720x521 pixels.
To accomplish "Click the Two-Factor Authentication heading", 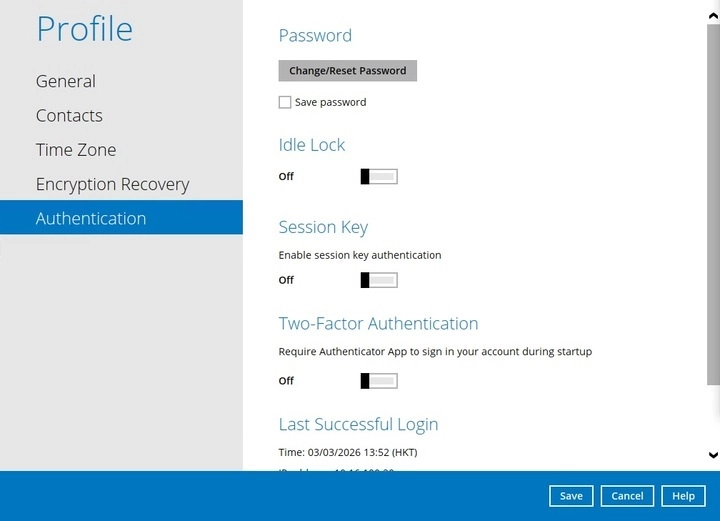I will (x=378, y=324).
